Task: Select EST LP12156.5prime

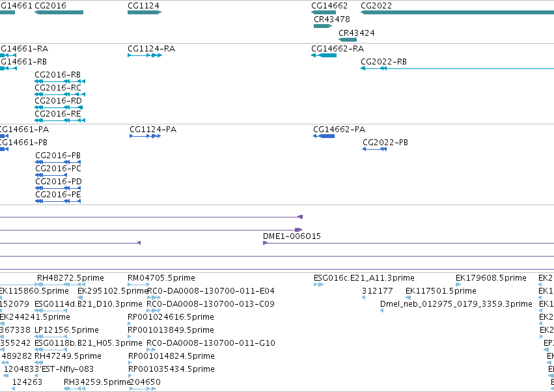Action: pos(67,330)
